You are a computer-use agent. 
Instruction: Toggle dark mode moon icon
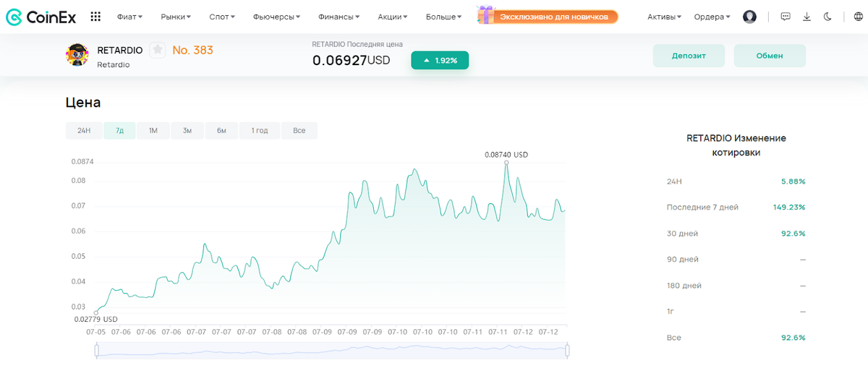(827, 16)
